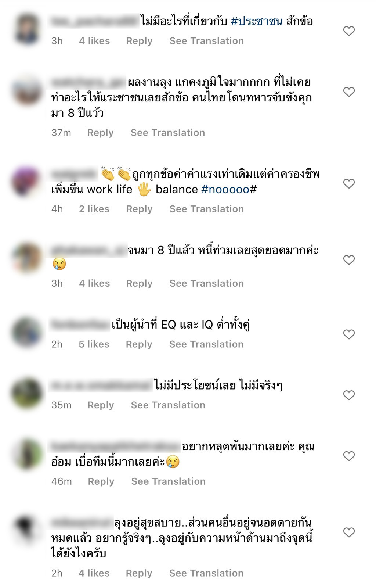Reply to the comment posted 37m ago
376x588 pixels.
(x=100, y=133)
